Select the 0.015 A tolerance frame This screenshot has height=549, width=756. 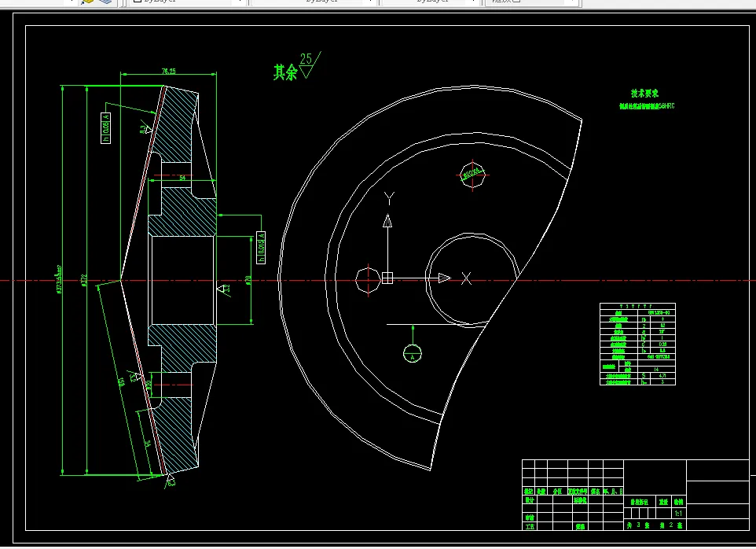click(261, 248)
